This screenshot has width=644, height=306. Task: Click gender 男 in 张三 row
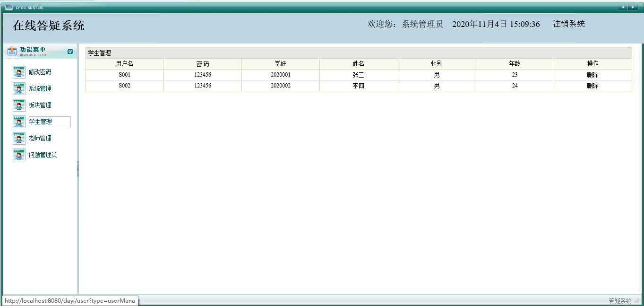437,75
